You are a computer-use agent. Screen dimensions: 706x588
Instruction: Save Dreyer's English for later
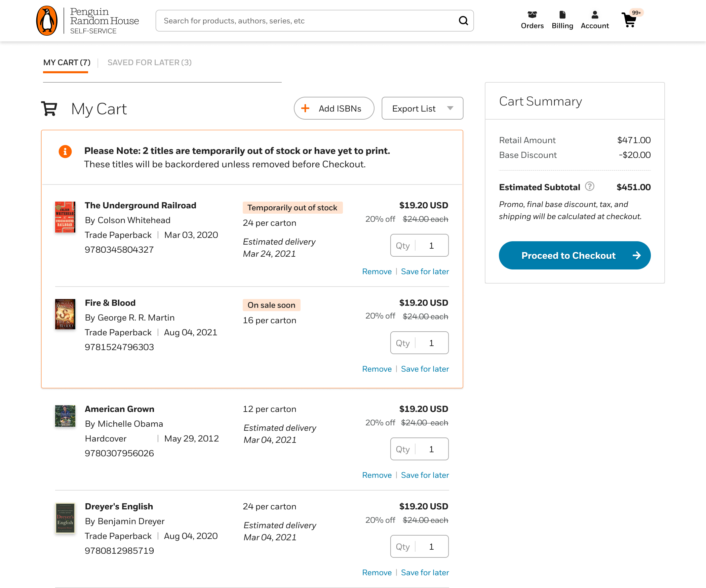coord(425,573)
